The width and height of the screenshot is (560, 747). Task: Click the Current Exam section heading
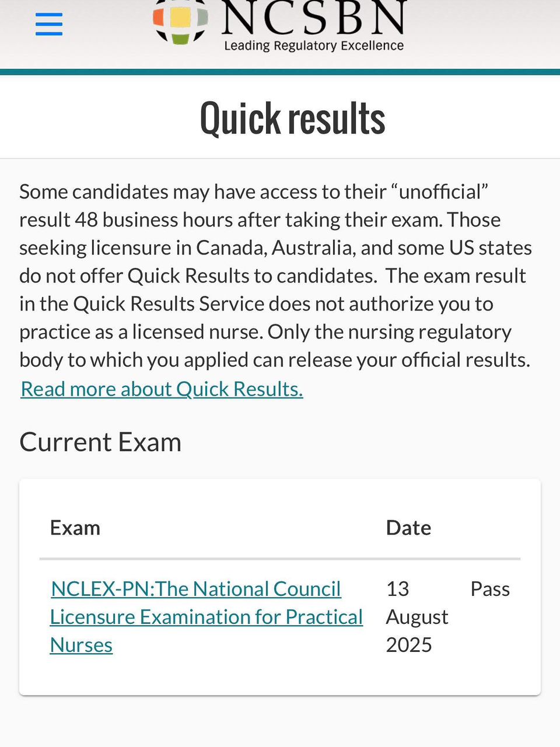pyautogui.click(x=100, y=442)
